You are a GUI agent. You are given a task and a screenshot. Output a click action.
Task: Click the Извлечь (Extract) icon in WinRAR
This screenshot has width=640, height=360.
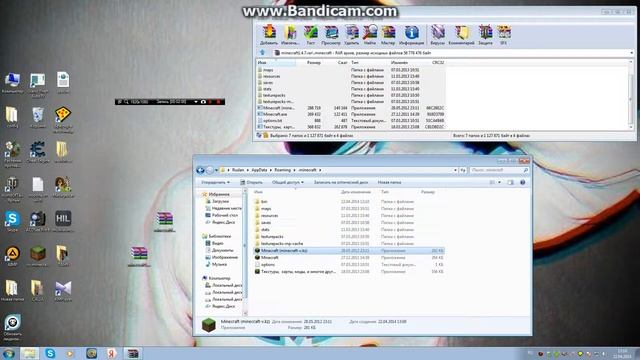pyautogui.click(x=290, y=35)
